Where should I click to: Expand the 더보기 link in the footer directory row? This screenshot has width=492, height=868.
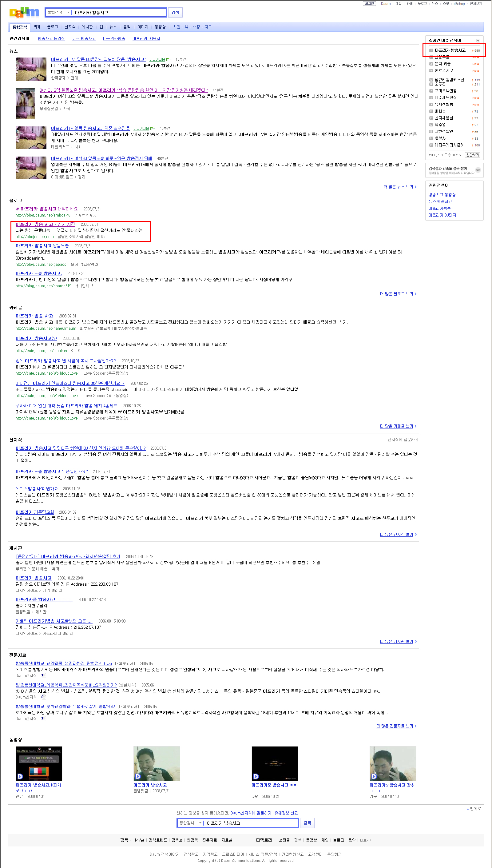point(366,840)
